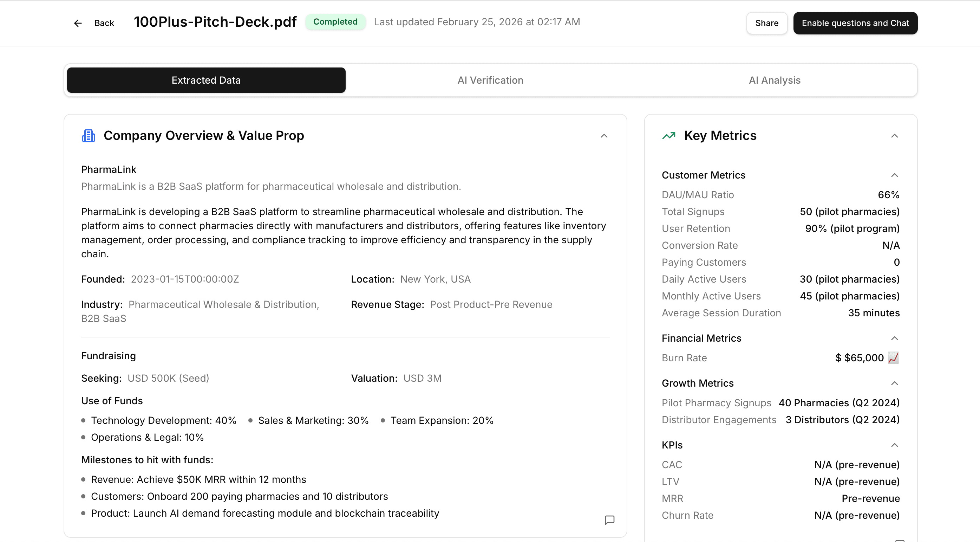Open the red trend chart beside Burn Rate

893,358
